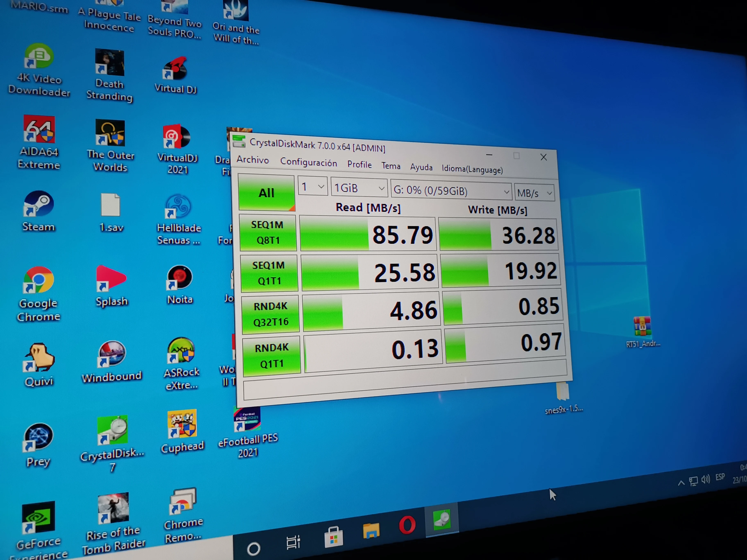This screenshot has width=747, height=560.
Task: Expand the test count dropdown showing 1
Action: pos(313,187)
